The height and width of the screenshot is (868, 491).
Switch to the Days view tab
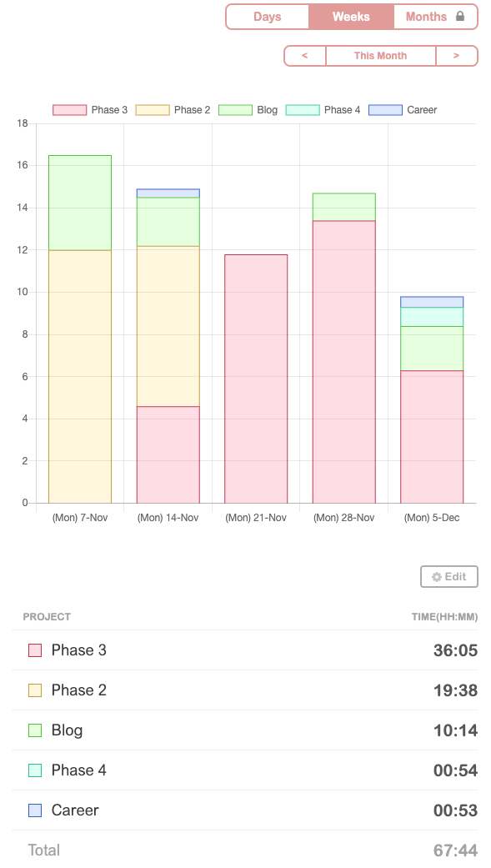268,17
